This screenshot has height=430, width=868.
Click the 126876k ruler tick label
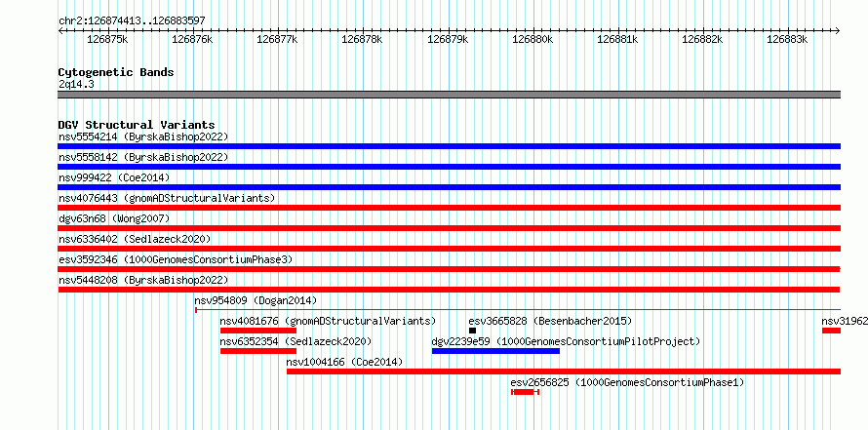193,40
